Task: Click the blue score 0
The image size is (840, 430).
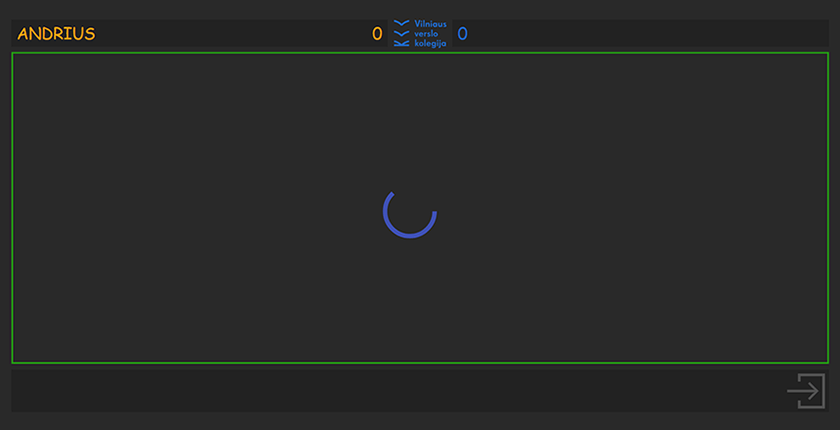Action: coord(463,34)
